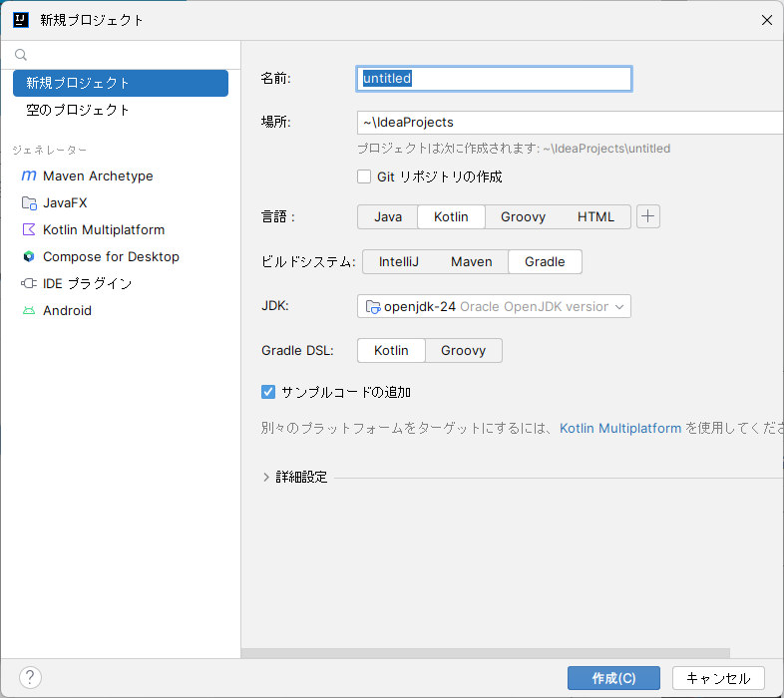The width and height of the screenshot is (784, 698).
Task: Open the Compose for Desktop generator
Action: click(121, 257)
